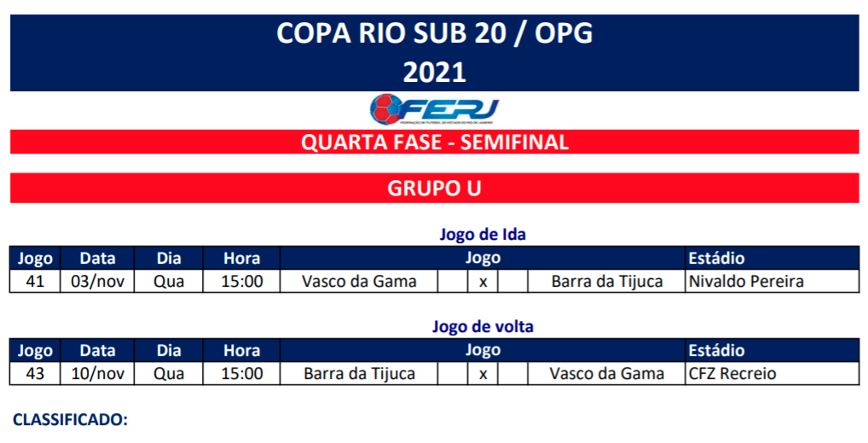Select Vasco da Gama in match 41 row
The width and height of the screenshot is (868, 443).
click(x=359, y=281)
